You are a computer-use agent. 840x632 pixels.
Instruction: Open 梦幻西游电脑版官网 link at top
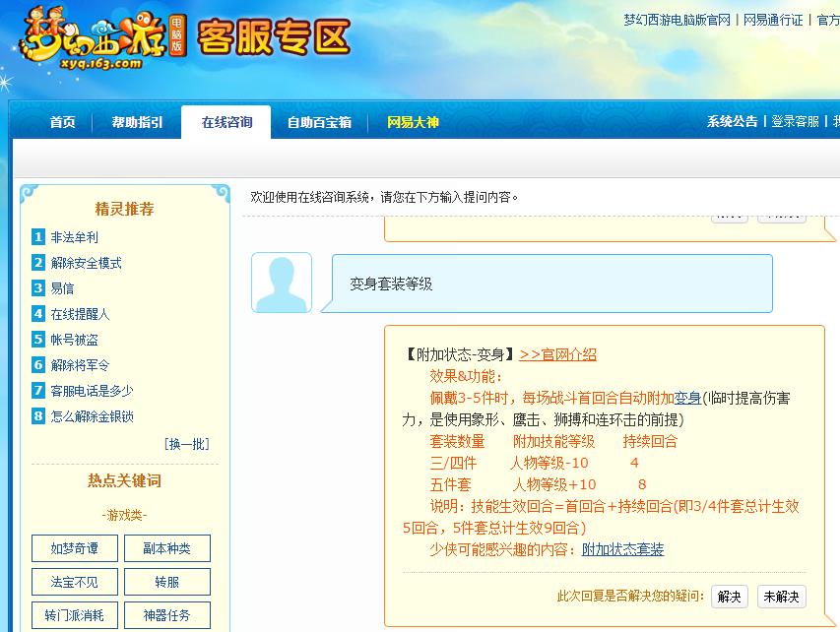tap(677, 20)
